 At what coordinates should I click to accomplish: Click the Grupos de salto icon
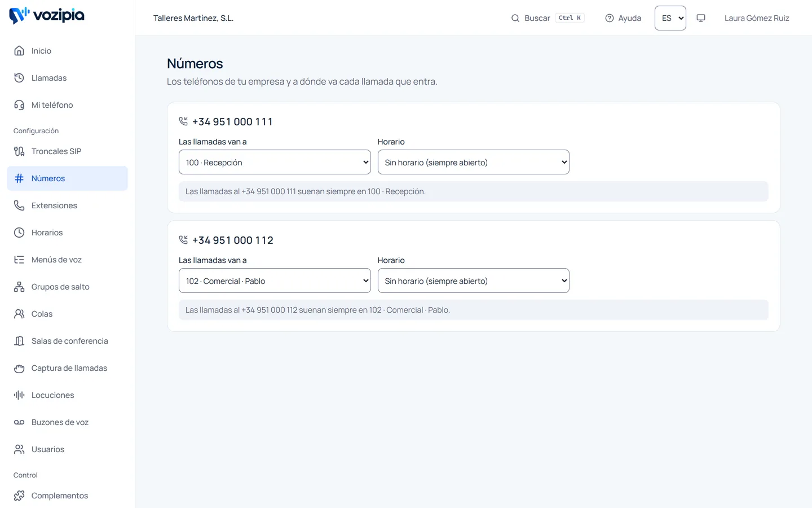tap(19, 287)
